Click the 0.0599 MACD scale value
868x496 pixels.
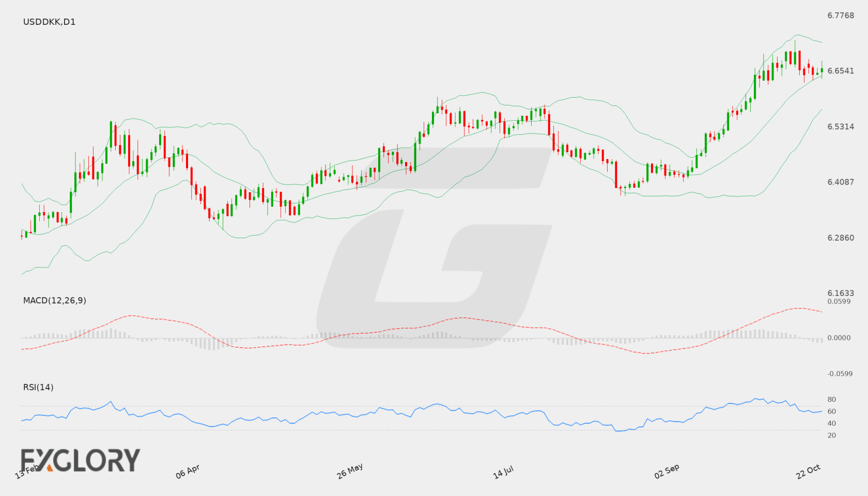pos(839,301)
